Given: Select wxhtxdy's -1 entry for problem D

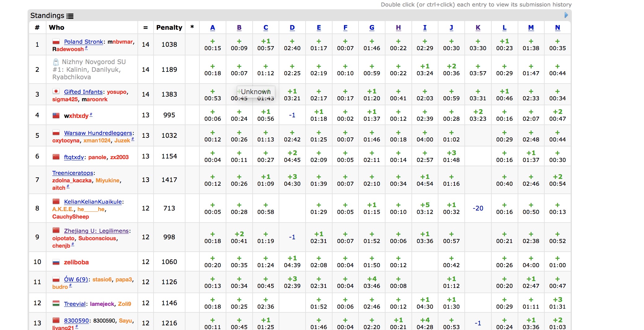Looking at the screenshot, I should point(292,115).
